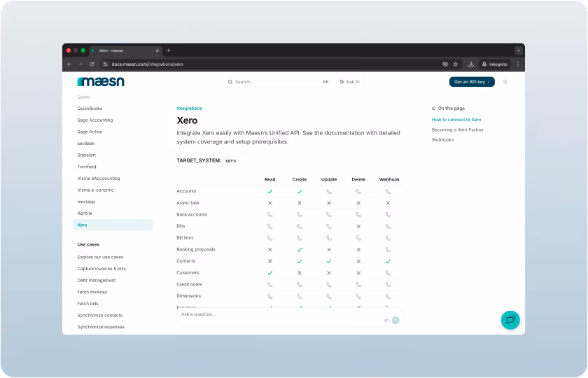
Task: Open Debt management use case
Action: (97, 281)
